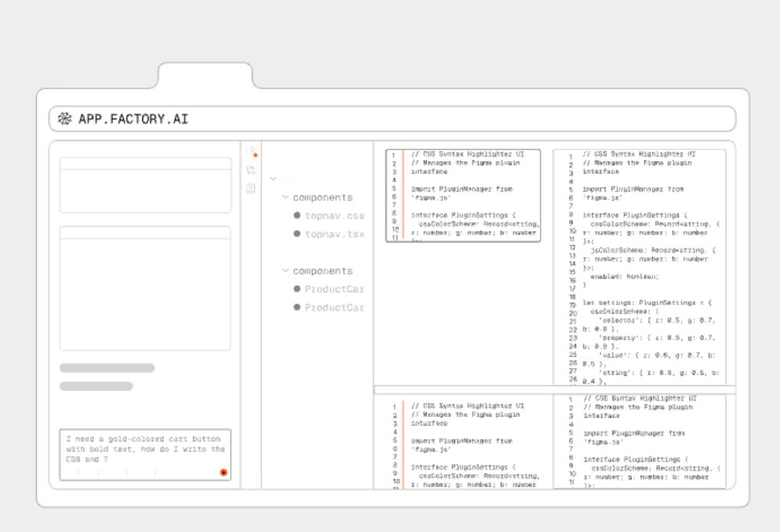The height and width of the screenshot is (532, 780).
Task: Open the file explorer icon with orange dot
Action: (250, 152)
